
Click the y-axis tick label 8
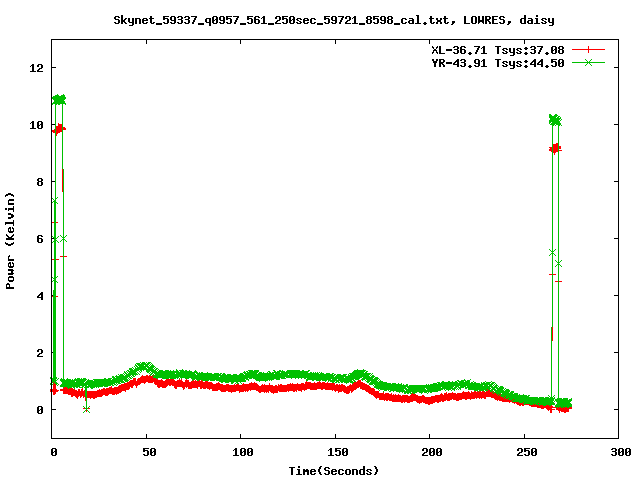(40, 182)
